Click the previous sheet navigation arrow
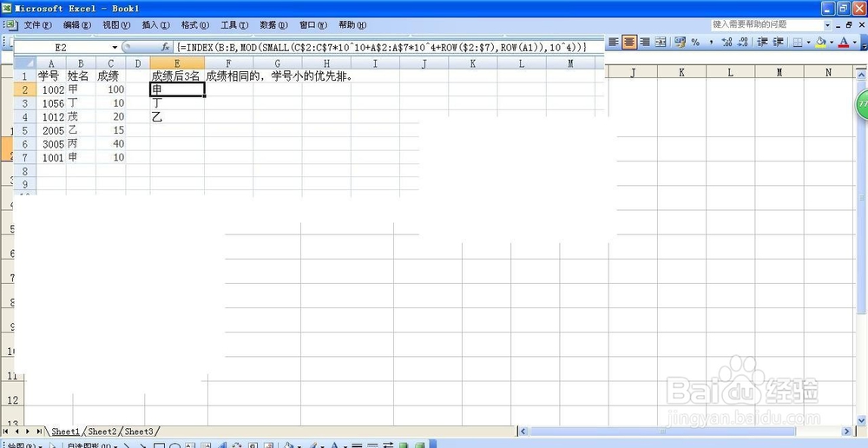Viewport: 868px width, 448px height. click(x=17, y=431)
